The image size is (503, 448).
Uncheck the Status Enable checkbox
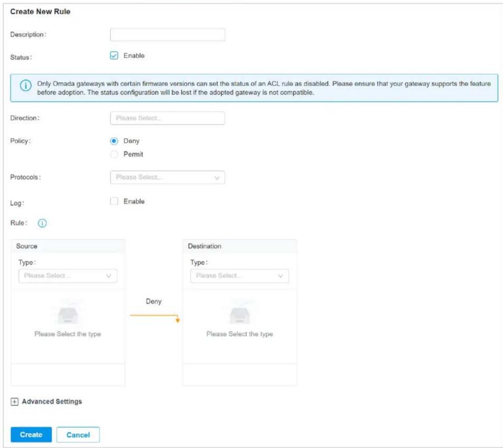pyautogui.click(x=114, y=56)
